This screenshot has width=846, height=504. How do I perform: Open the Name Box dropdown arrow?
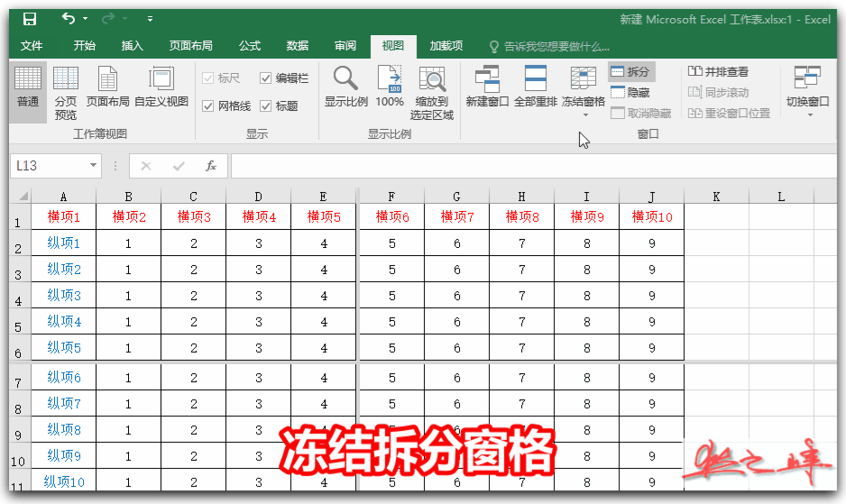(93, 165)
